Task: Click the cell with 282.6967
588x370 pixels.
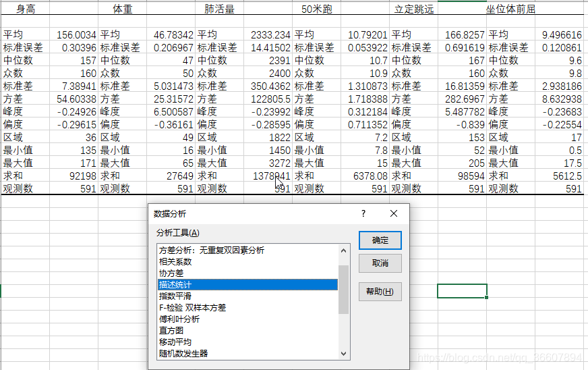Action: tap(463, 99)
